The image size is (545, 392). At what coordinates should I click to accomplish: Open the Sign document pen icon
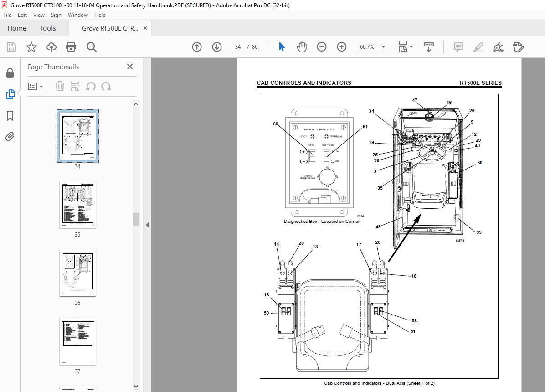tap(499, 47)
